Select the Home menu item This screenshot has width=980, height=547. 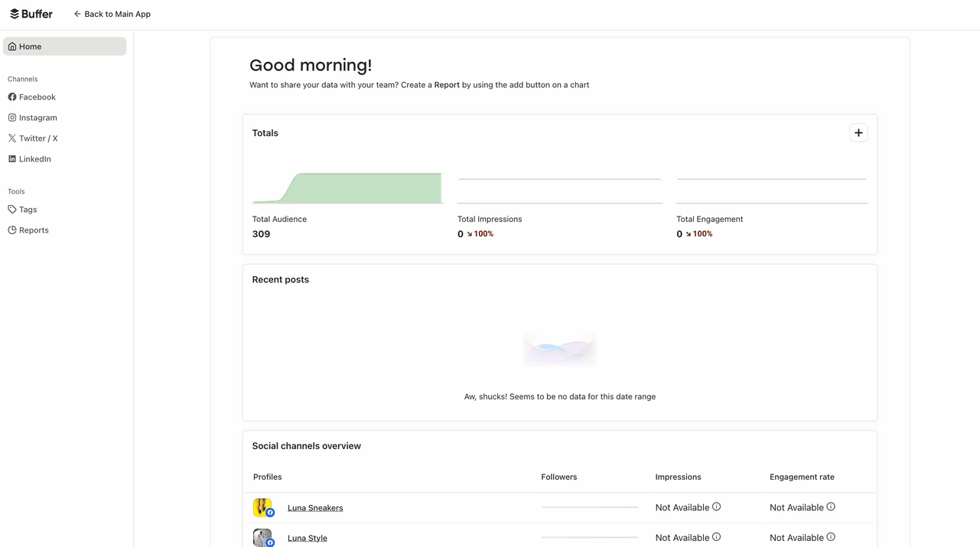coord(65,47)
